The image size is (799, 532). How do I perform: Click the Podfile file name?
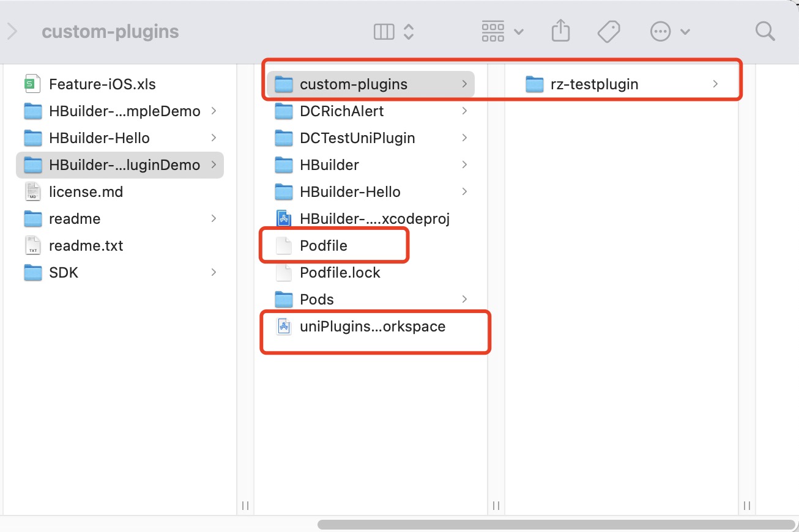click(x=324, y=245)
